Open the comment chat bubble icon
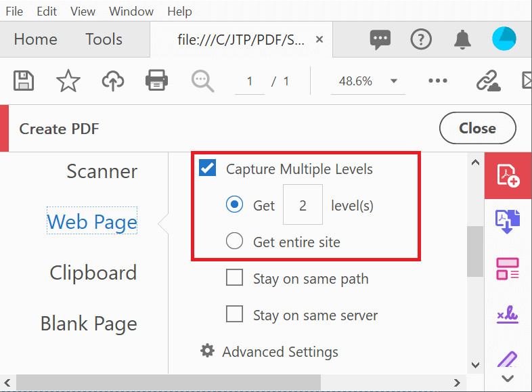This screenshot has width=532, height=392. [x=380, y=39]
